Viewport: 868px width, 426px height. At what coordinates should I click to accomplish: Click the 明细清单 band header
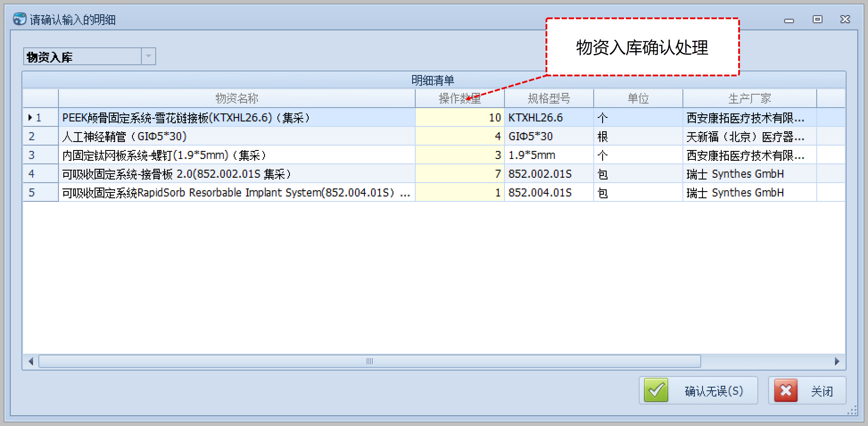[434, 80]
